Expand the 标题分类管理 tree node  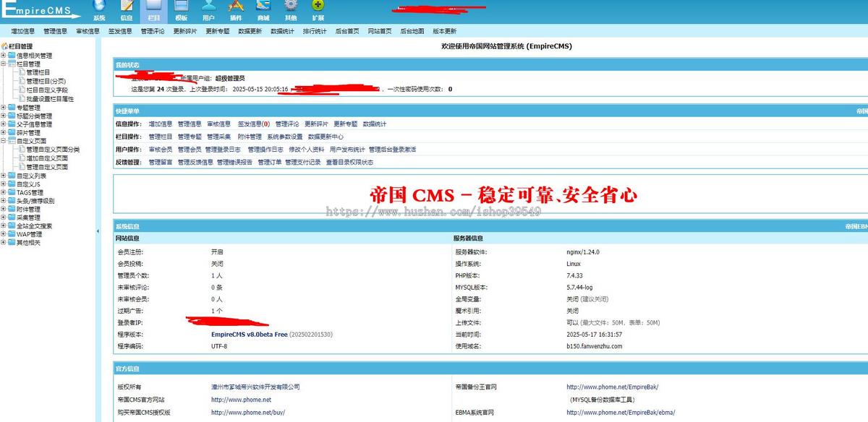pyautogui.click(x=4, y=116)
